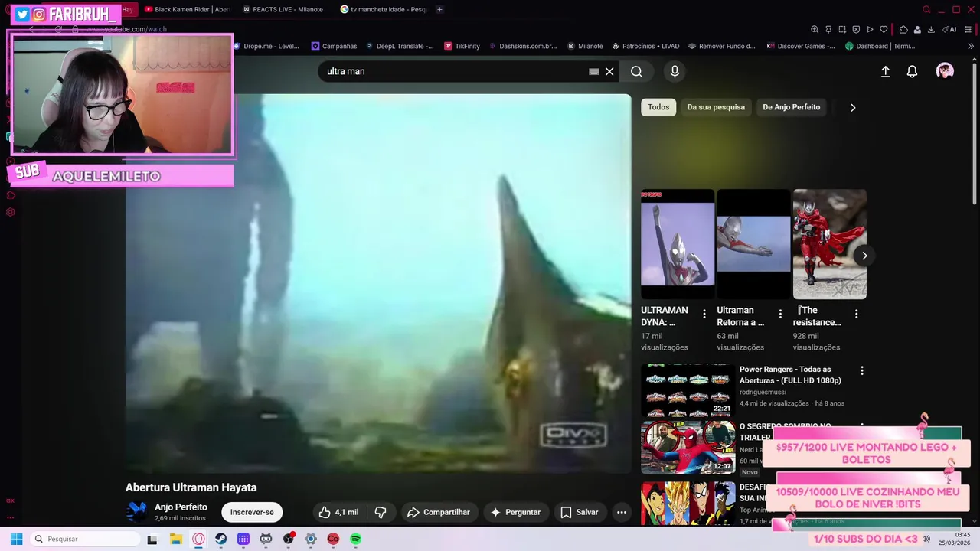This screenshot has height=551, width=980.
Task: Open the 'Campanhas' bookmark
Action: 334,46
